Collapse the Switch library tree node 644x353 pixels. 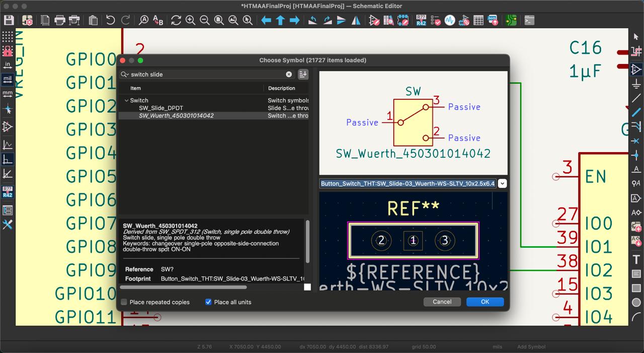tap(126, 101)
